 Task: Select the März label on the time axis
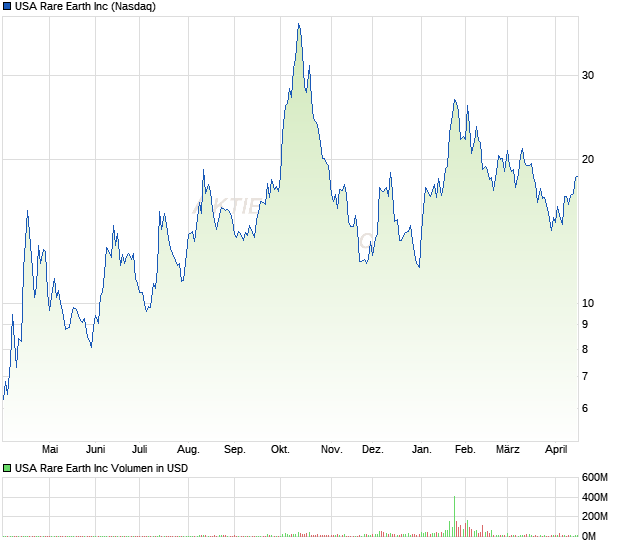(x=509, y=450)
